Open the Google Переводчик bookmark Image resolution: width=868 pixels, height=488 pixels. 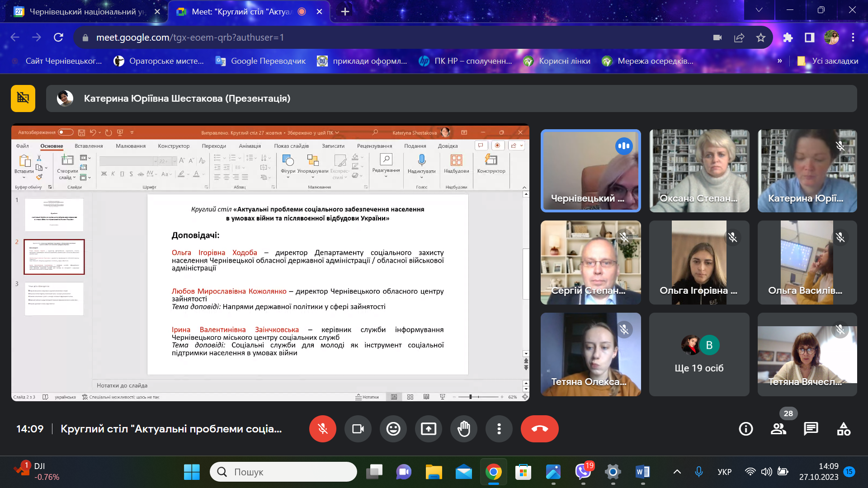(x=261, y=61)
